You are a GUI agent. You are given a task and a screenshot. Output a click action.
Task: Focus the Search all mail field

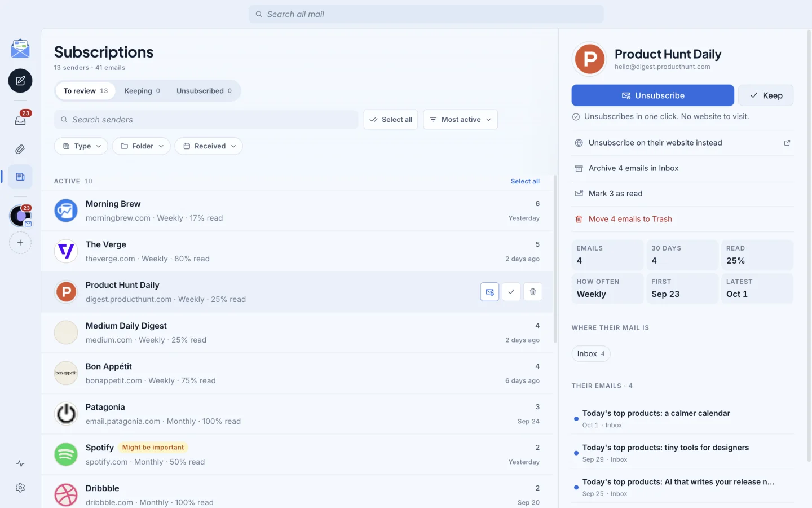pos(426,14)
